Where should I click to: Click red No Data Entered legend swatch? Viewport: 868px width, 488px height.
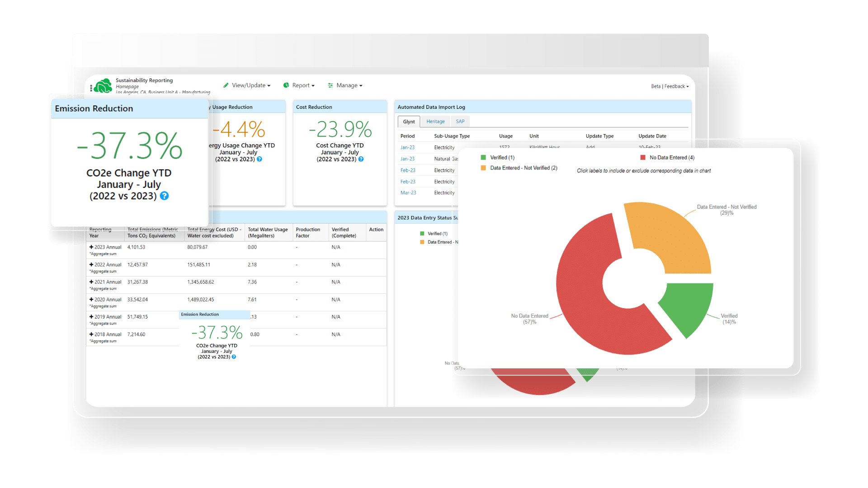pyautogui.click(x=643, y=158)
